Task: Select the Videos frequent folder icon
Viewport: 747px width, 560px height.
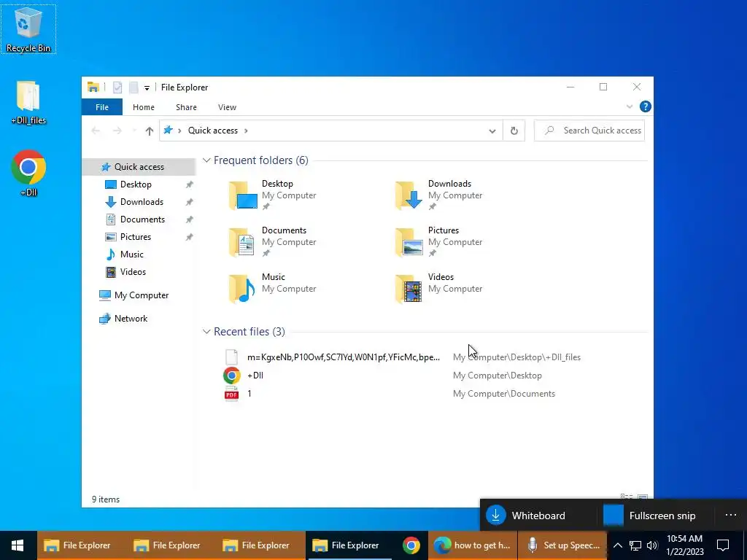Action: [x=409, y=289]
